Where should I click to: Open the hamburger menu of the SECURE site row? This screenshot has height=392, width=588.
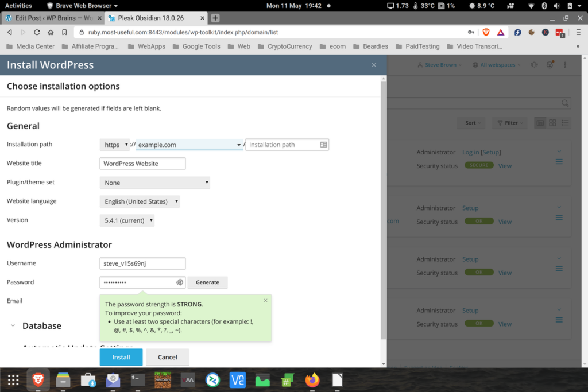[x=559, y=162]
